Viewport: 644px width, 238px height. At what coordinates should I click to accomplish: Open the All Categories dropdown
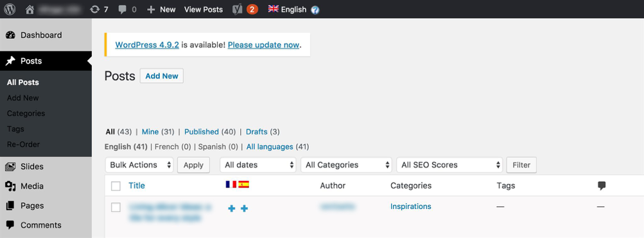pos(346,165)
